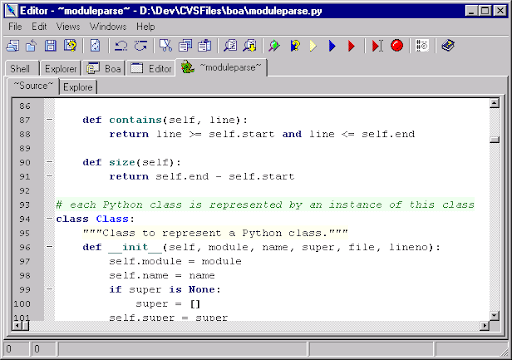Click the reload file icon with arrow
The image size is (512, 360).
[x=32, y=46]
